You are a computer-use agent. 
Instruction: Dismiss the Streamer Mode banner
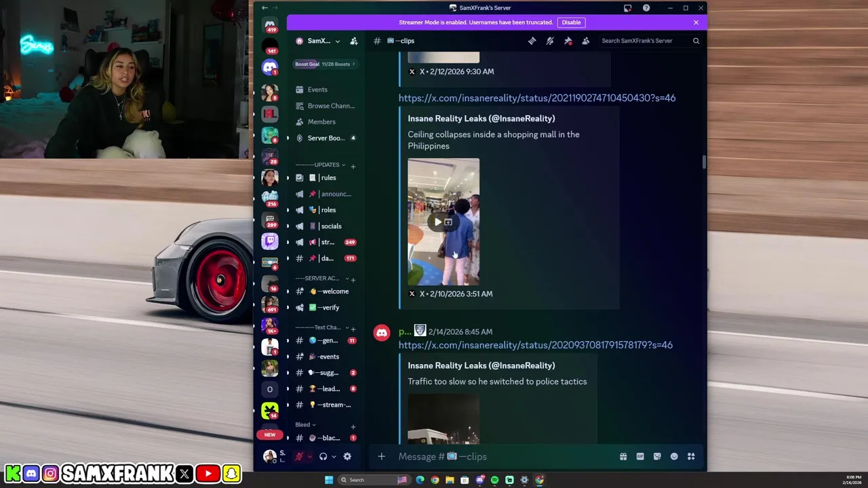pyautogui.click(x=696, y=22)
